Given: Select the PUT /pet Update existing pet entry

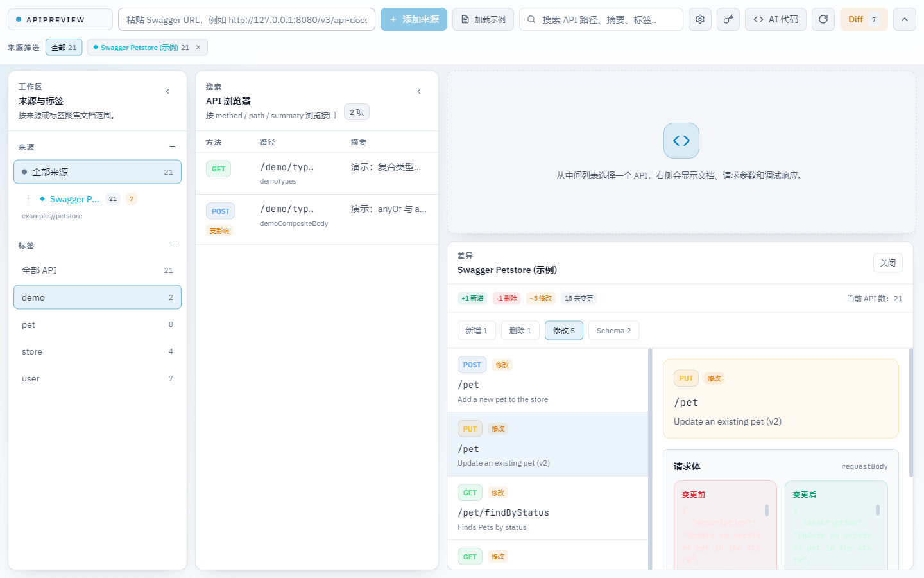Looking at the screenshot, I should click(547, 444).
